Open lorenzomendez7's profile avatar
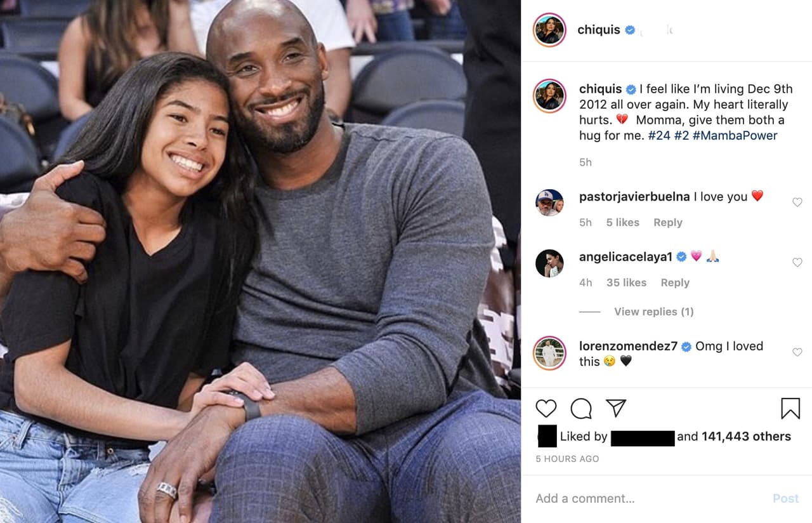812x523 pixels. click(549, 353)
